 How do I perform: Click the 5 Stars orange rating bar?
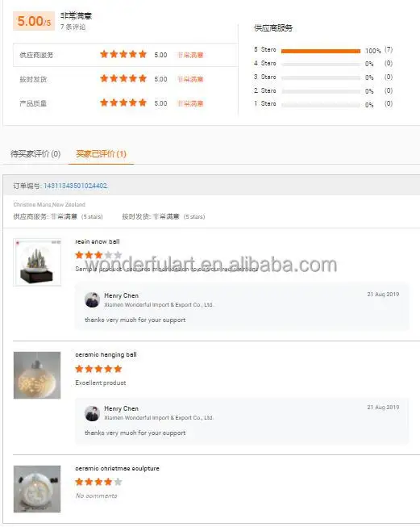point(321,51)
